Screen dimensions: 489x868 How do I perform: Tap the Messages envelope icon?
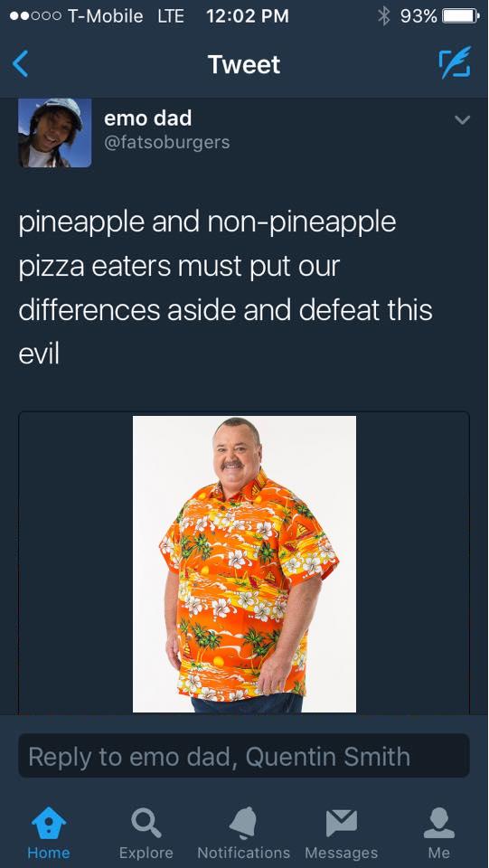pos(342,823)
